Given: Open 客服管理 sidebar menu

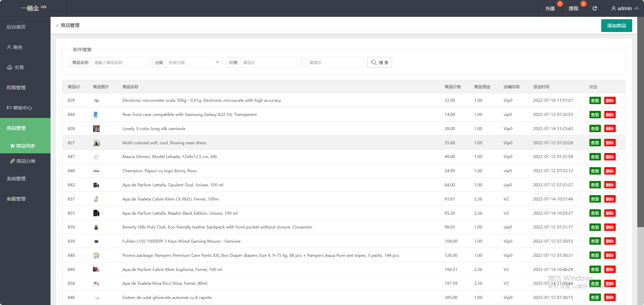Looking at the screenshot, I should (16, 199).
